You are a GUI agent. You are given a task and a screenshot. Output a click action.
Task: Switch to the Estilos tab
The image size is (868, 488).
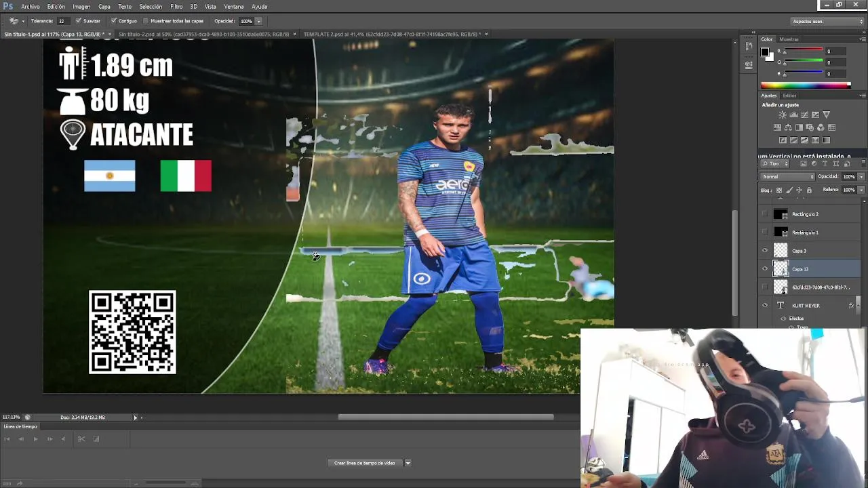click(x=790, y=96)
